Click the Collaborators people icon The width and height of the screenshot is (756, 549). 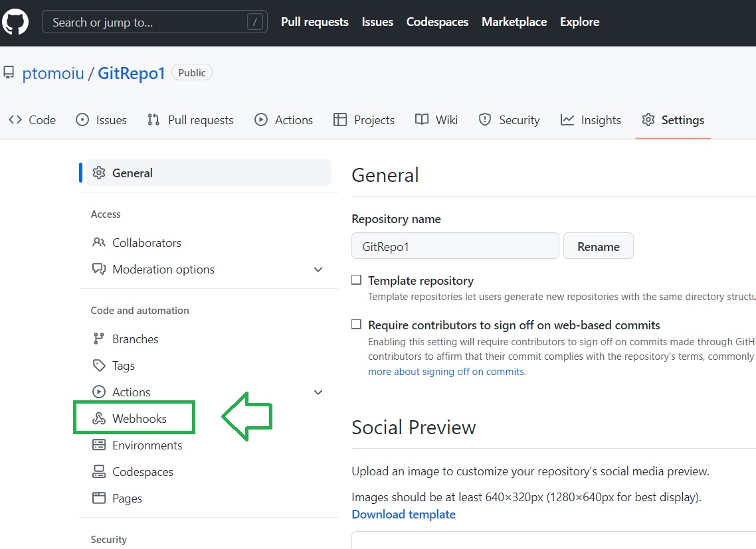(x=99, y=242)
